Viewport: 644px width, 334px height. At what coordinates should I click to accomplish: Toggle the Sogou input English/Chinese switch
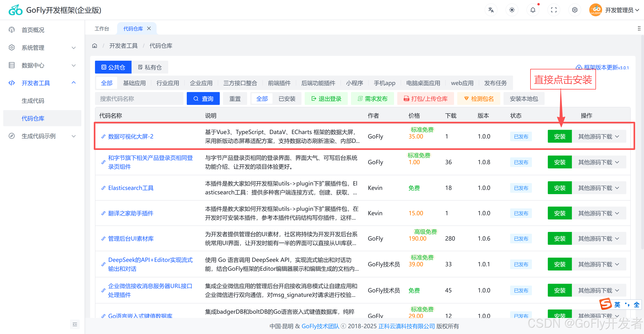tap(617, 304)
